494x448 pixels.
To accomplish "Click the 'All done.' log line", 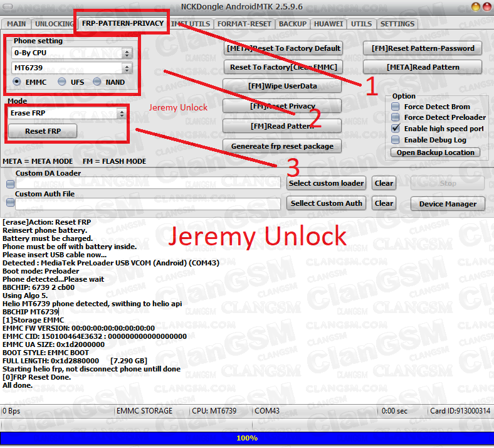I will 18,385.
